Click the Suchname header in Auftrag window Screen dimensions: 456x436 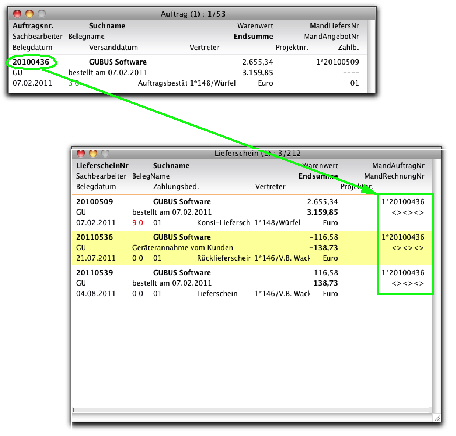tap(107, 26)
